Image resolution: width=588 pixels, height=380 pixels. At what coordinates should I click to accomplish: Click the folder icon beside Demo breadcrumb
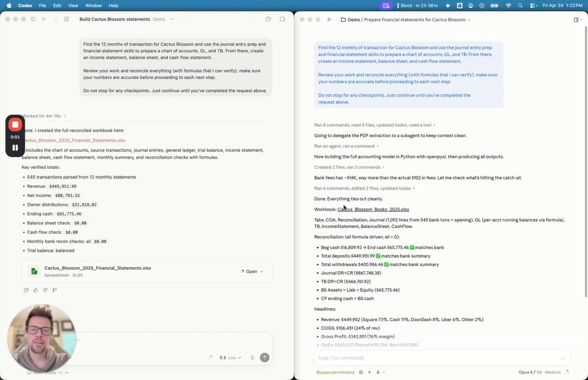[x=343, y=20]
